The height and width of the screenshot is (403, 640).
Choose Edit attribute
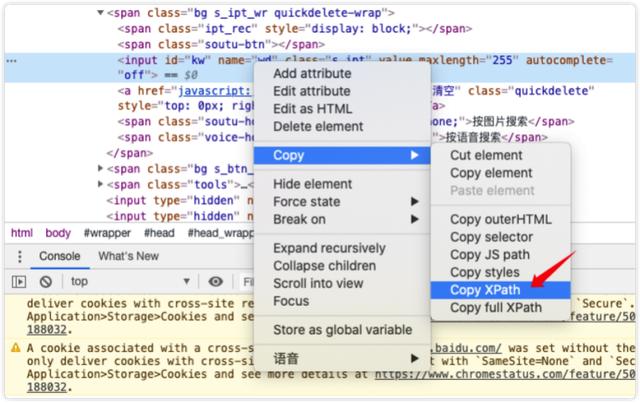pos(311,91)
